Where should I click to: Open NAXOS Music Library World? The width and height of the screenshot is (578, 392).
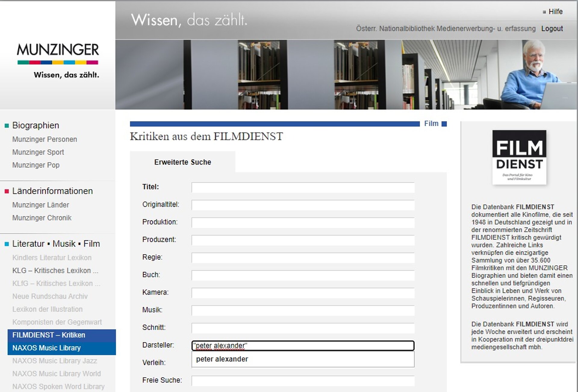click(57, 374)
